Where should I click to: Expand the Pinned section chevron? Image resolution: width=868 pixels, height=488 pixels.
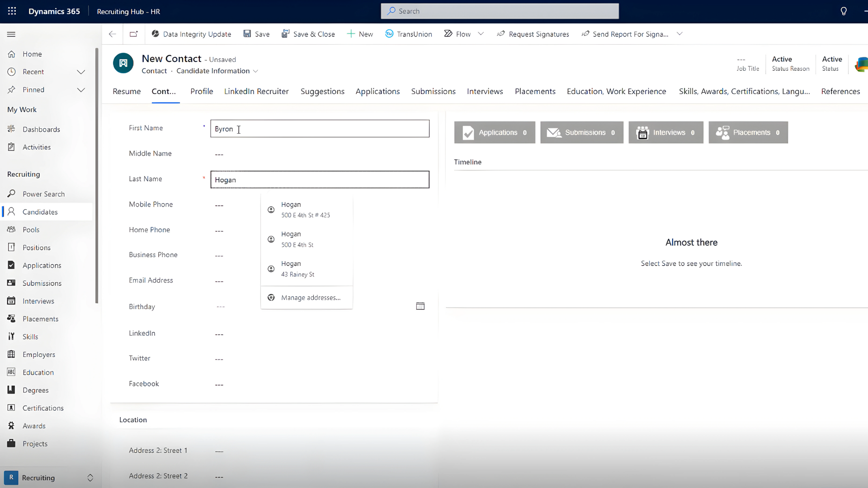[81, 90]
